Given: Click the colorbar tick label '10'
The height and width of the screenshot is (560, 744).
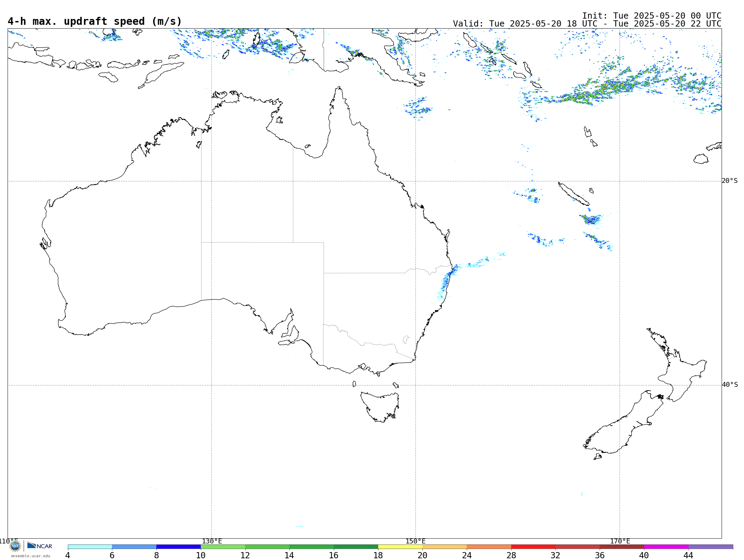Looking at the screenshot, I should click(x=201, y=555).
